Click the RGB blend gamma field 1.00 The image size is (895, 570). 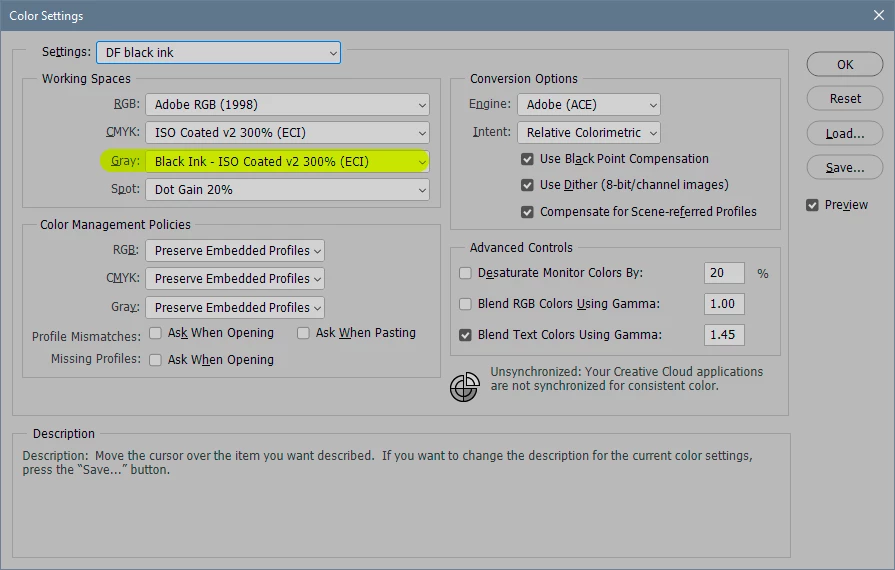[724, 304]
